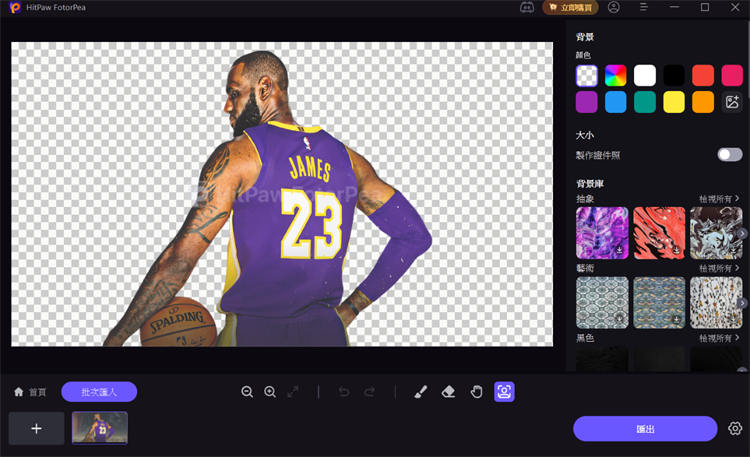Choose the middle blue-gold art pattern thumbnail
Viewport: 750px width, 457px height.
click(x=659, y=302)
